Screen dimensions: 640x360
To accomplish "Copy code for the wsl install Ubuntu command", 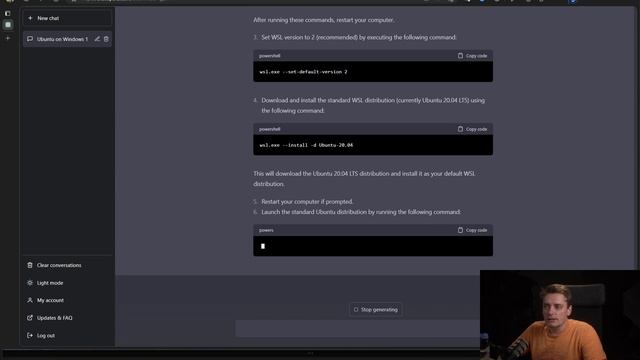I will [472, 129].
